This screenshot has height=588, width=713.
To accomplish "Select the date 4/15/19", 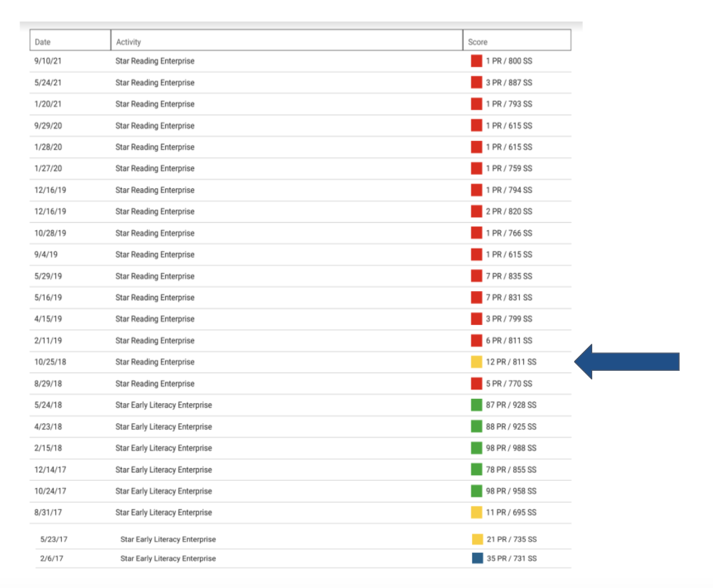I will click(47, 318).
